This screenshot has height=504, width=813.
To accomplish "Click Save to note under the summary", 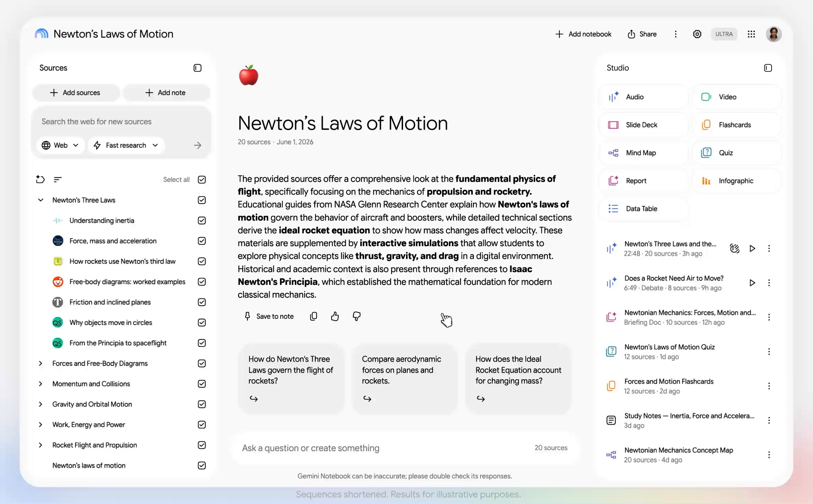I will 269,316.
